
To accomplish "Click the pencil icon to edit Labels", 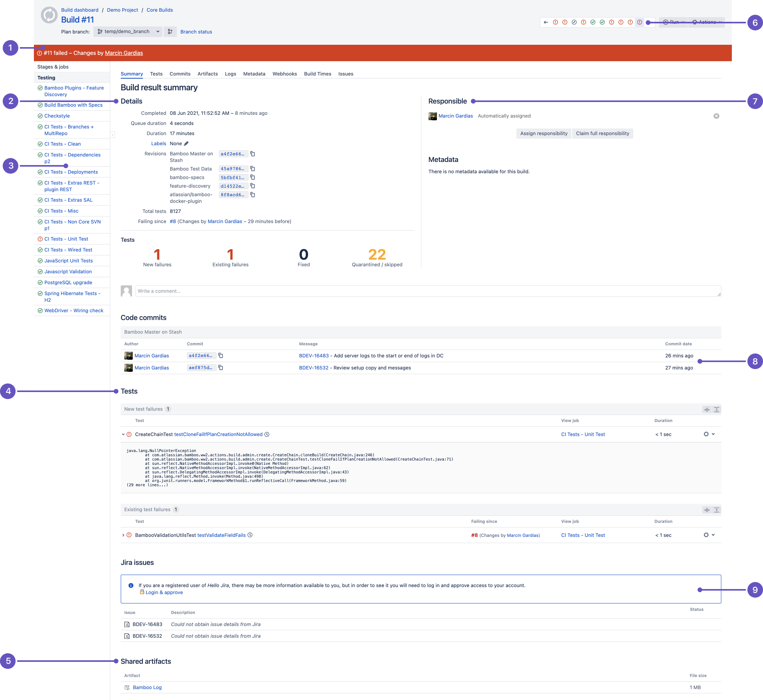I will coord(186,144).
